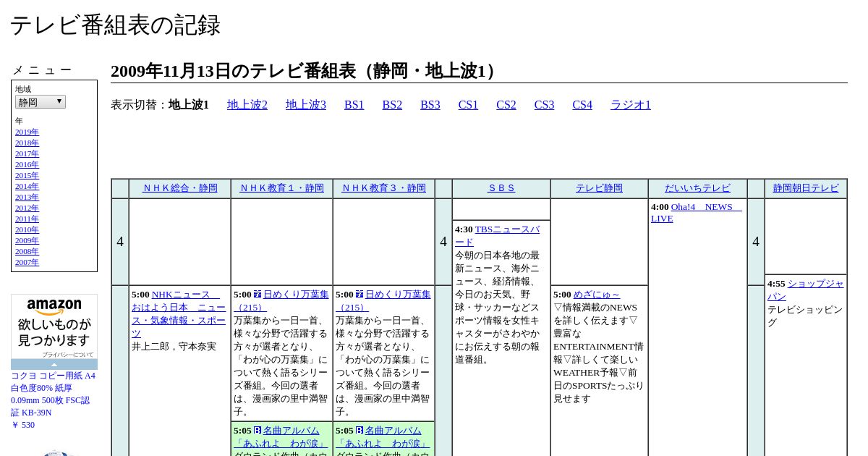The width and height of the screenshot is (868, 456).
Task: Click the 井上二郎，守本奈実 cast text
Action: [174, 347]
